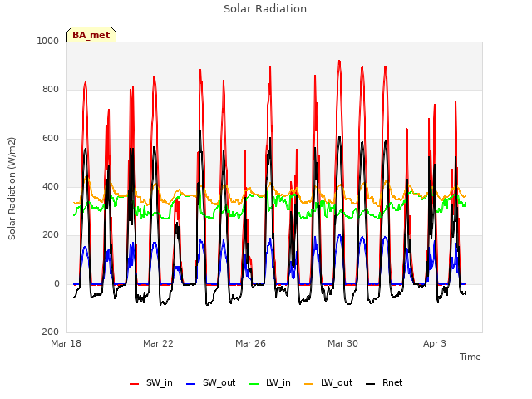Click the 200 y-axis tick label
Image resolution: width=532 pixels, height=399 pixels.
click(x=51, y=234)
